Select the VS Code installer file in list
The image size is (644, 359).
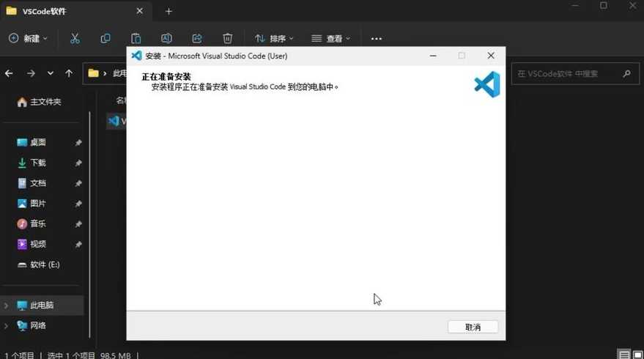click(116, 121)
